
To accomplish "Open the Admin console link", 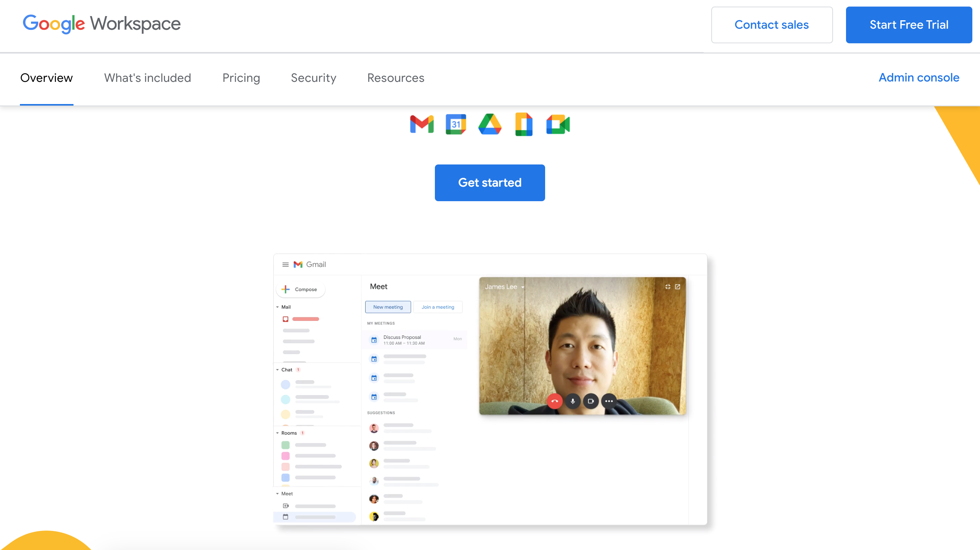I will point(919,77).
